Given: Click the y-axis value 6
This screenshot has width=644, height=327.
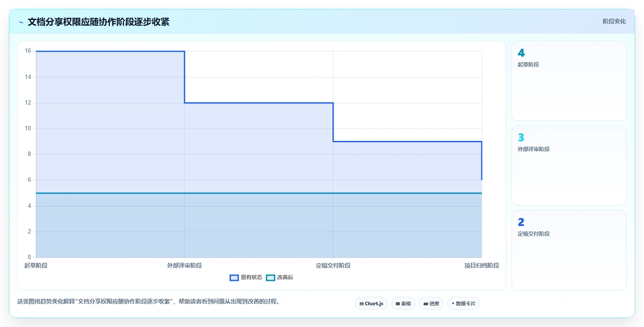Looking at the screenshot, I should [x=29, y=180].
